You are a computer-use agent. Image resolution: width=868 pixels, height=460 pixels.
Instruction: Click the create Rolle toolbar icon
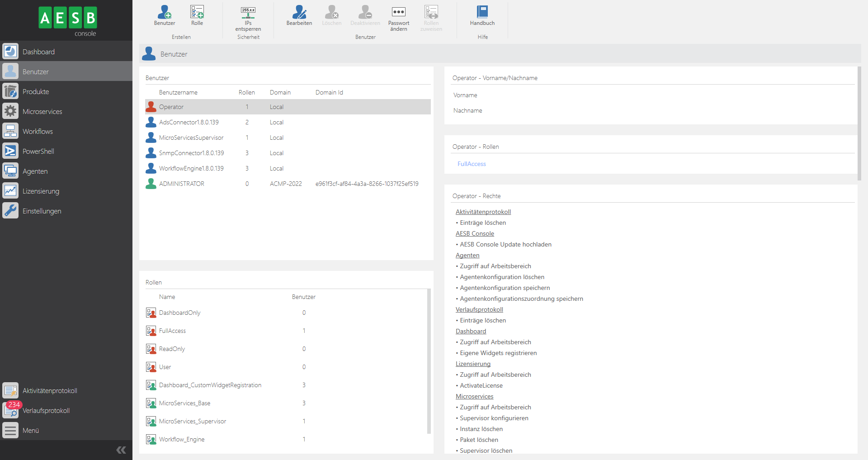[x=197, y=13]
